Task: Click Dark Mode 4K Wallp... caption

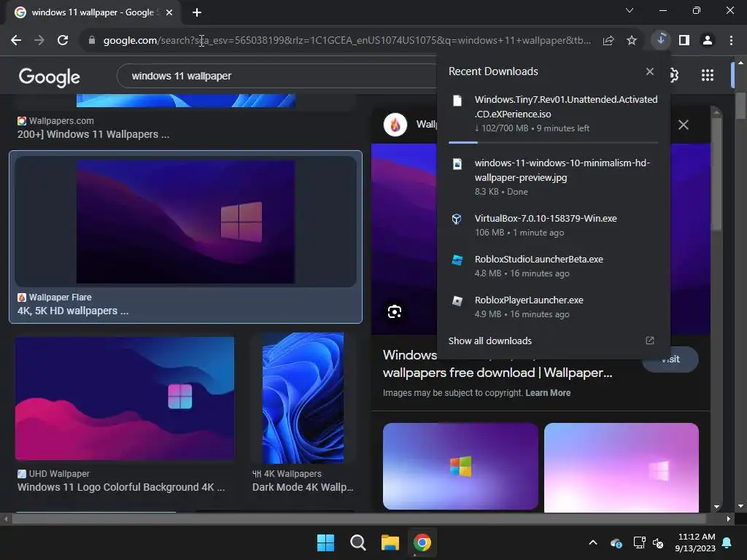Action: (303, 487)
